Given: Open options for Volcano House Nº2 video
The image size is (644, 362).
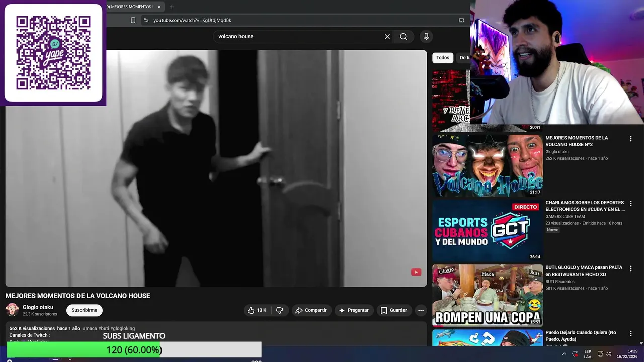Looking at the screenshot, I should click(x=631, y=139).
